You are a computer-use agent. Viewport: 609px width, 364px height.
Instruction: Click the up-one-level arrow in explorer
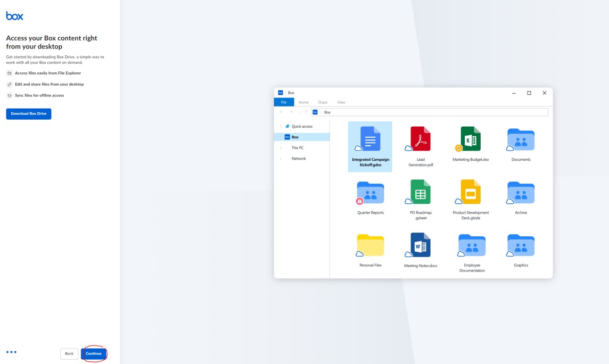[306, 112]
